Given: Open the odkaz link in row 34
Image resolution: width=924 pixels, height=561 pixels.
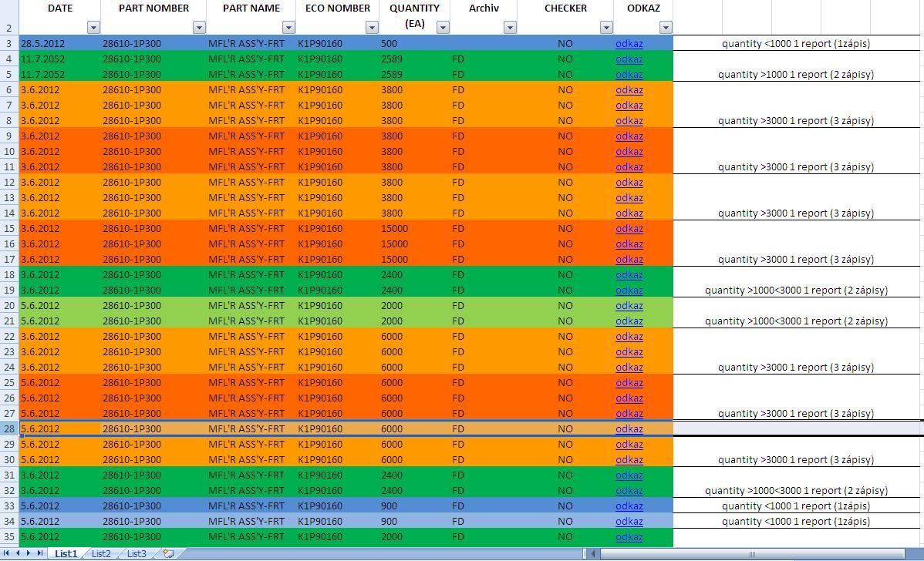Looking at the screenshot, I should click(629, 522).
